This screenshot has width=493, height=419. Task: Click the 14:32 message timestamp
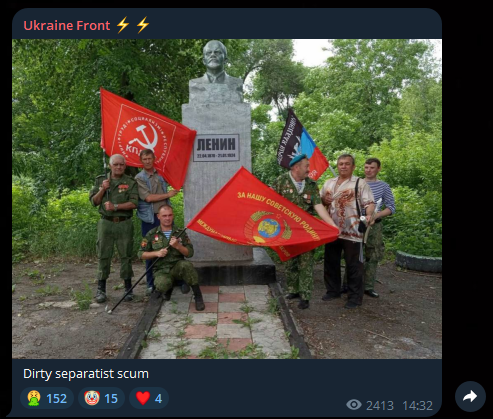pyautogui.click(x=417, y=406)
